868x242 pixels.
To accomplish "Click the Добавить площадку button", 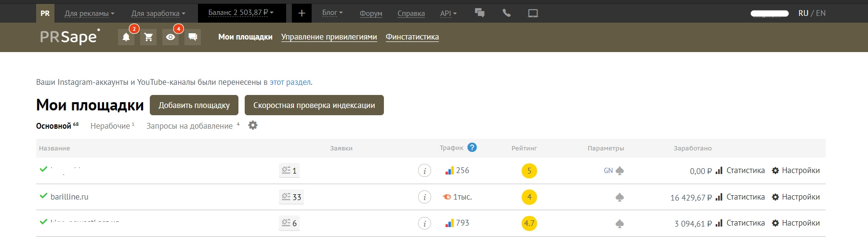I will click(x=194, y=105).
